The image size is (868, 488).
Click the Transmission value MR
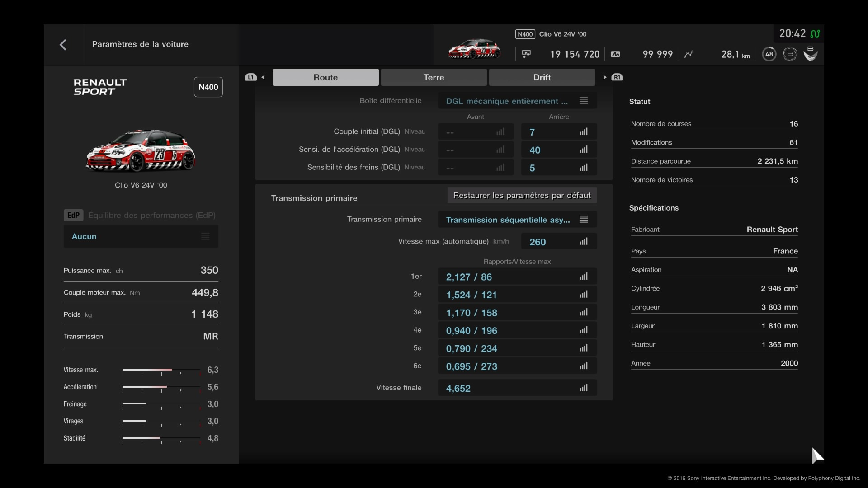(211, 336)
